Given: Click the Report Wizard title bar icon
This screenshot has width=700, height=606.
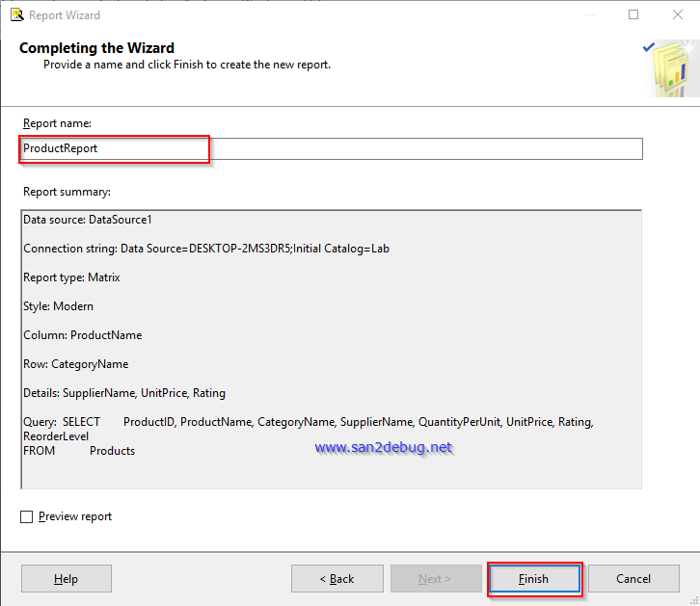Looking at the screenshot, I should (x=13, y=15).
